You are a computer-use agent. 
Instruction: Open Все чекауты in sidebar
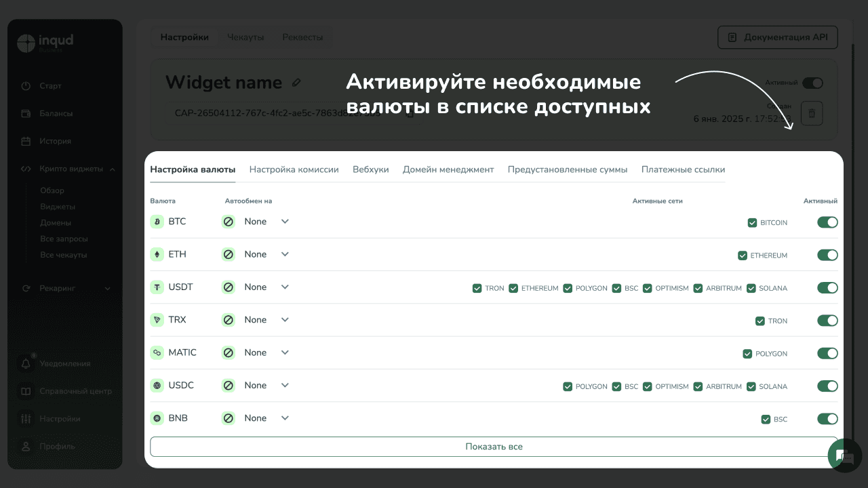(x=64, y=256)
